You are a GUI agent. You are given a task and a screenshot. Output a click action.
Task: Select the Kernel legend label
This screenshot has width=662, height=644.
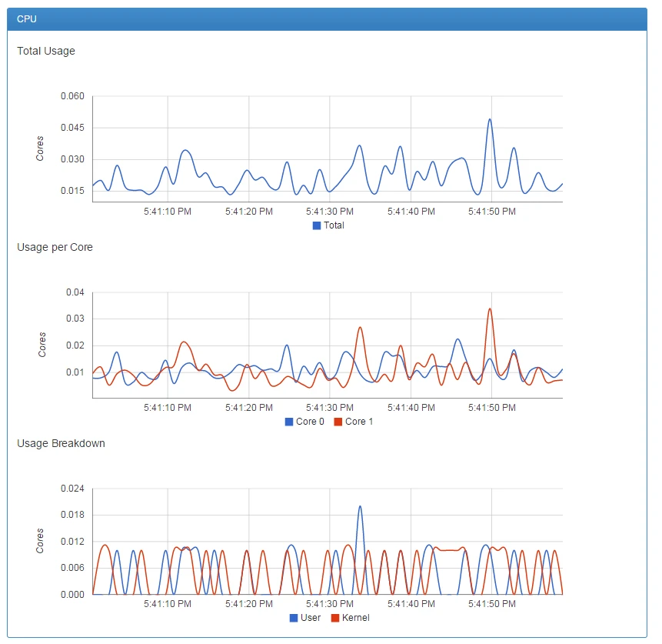(x=355, y=618)
